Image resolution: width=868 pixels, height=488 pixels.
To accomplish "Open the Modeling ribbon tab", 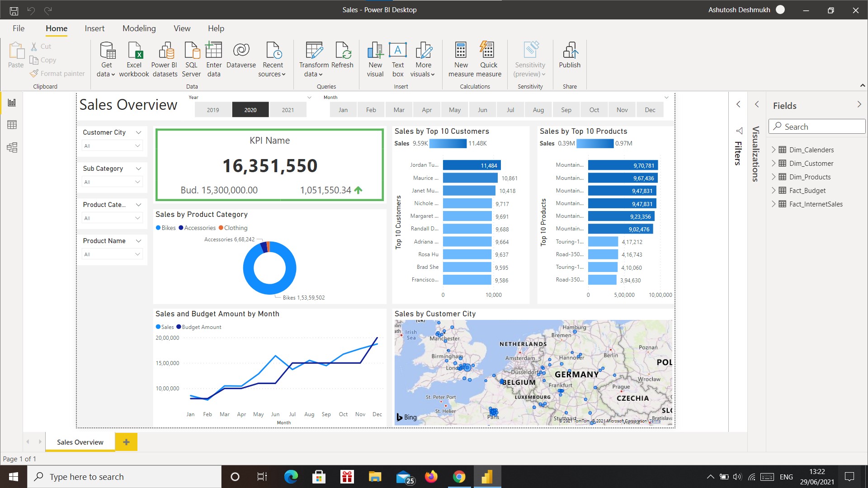I will (x=139, y=28).
